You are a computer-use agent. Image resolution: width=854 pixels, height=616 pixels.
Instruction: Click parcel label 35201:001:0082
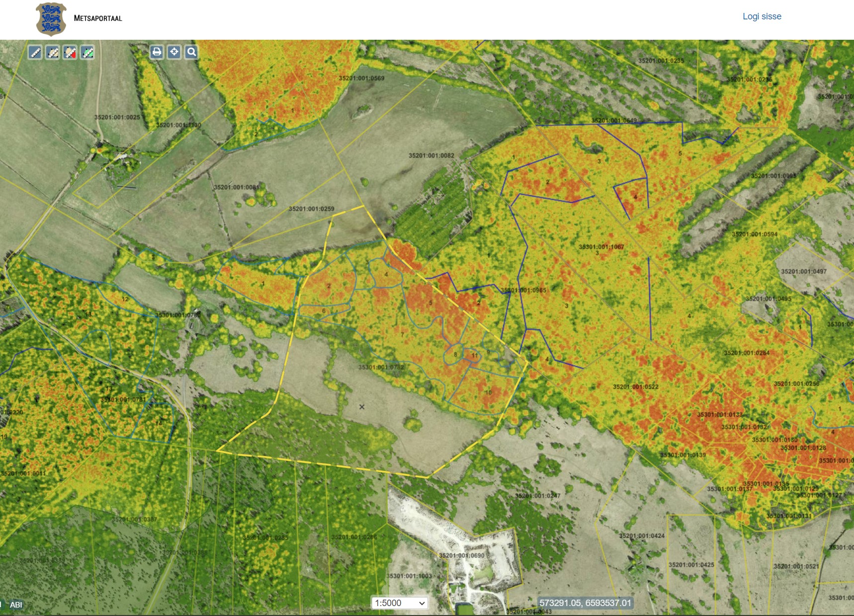pyautogui.click(x=431, y=155)
